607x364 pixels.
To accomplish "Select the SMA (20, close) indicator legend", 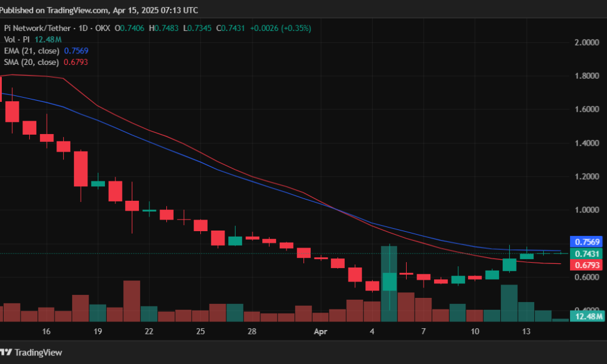I will (32, 62).
